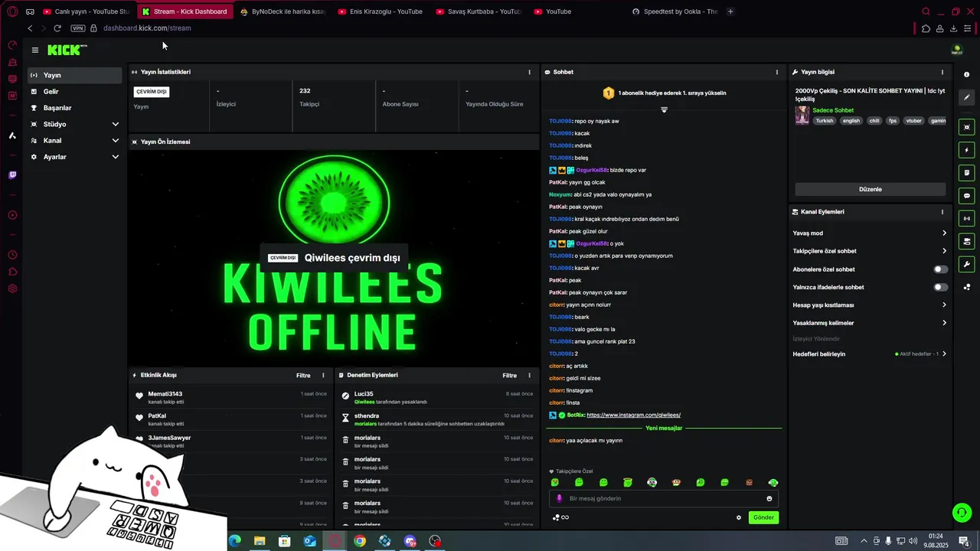Open Yasaklanmış kelimeler chevron
This screenshot has width=980, height=551.
pyautogui.click(x=944, y=323)
